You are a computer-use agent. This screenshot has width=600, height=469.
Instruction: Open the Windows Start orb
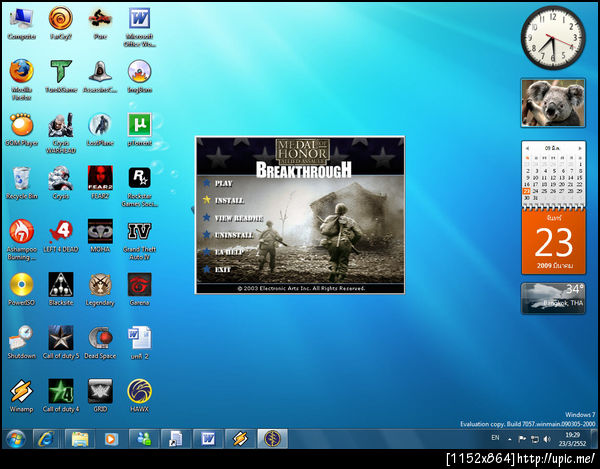15,439
